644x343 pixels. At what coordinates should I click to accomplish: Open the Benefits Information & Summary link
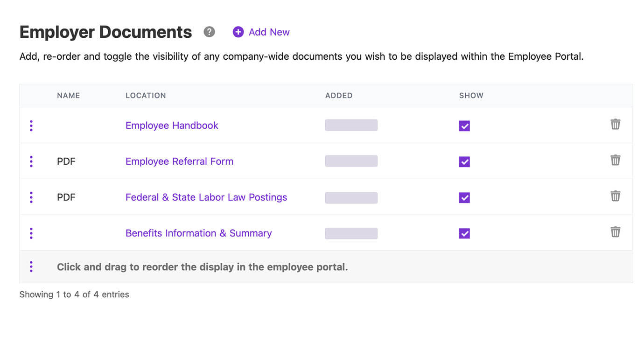(x=198, y=233)
